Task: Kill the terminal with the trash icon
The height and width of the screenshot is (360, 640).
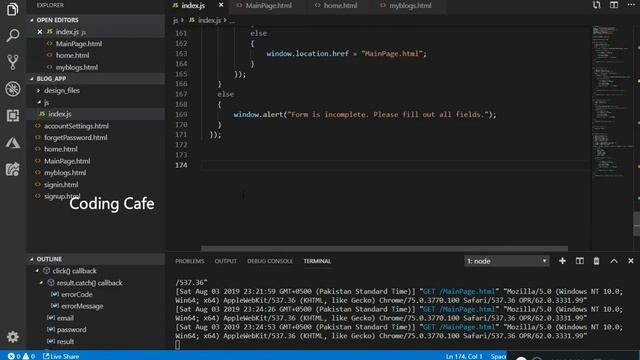Action: point(596,261)
